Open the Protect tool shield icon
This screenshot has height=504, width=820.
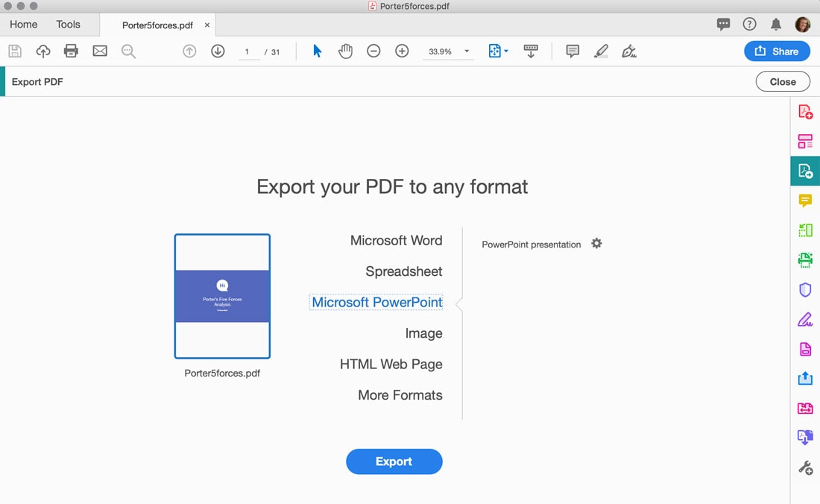(x=805, y=289)
